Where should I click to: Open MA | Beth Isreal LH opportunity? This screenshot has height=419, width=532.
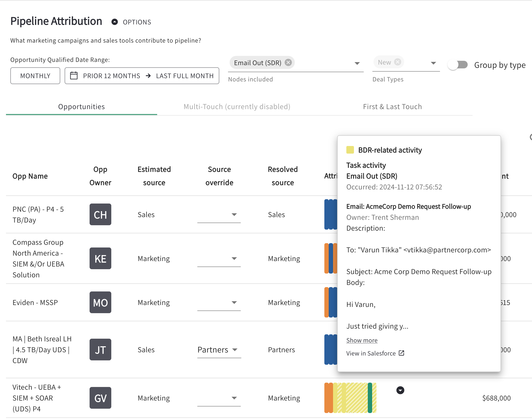coord(42,350)
